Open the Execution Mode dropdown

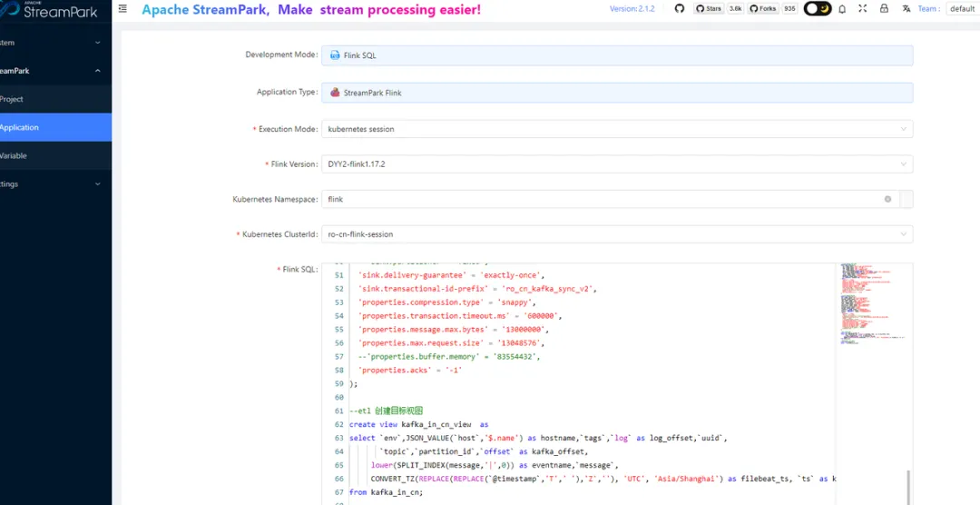[617, 129]
